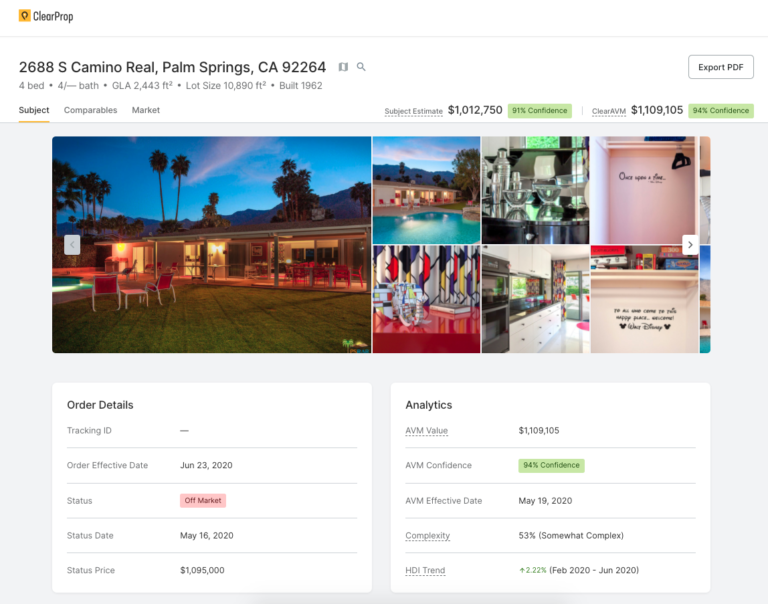Open the map view icon beside address

pyautogui.click(x=343, y=67)
